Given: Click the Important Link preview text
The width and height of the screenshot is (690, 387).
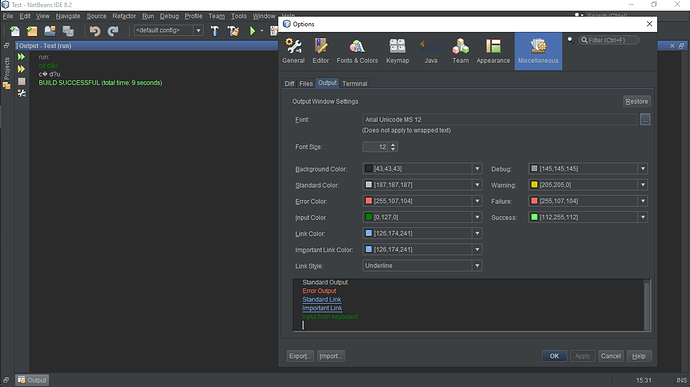Looking at the screenshot, I should (x=322, y=308).
